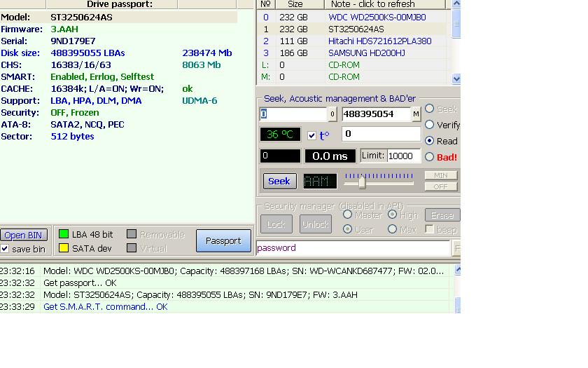Click the start LBA input field
Screen dimensions: 588x368
tap(293, 114)
